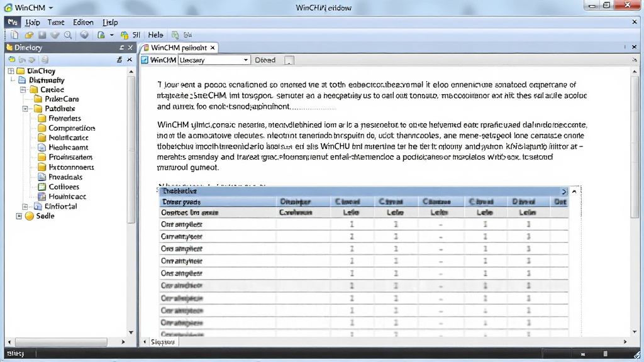Click the green page toolbar icon
The image size is (644, 362).
101,35
